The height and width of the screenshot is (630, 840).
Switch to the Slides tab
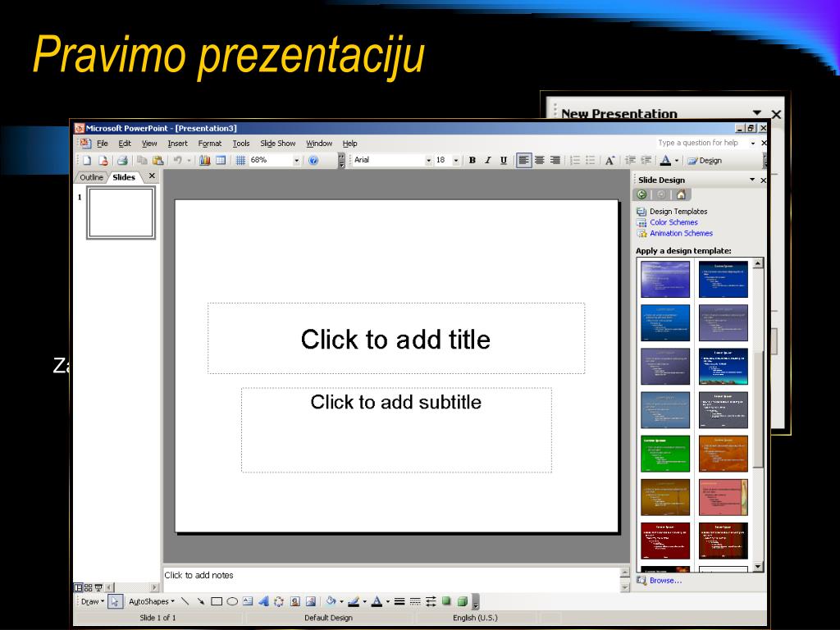click(x=124, y=177)
